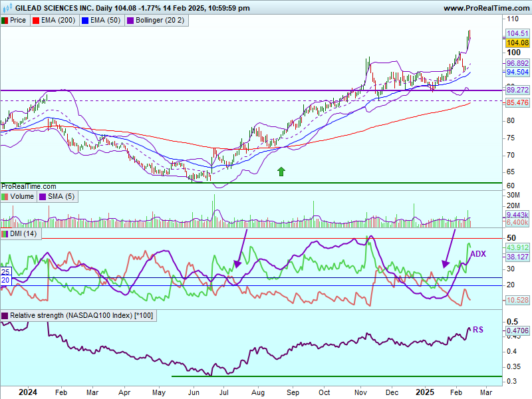Screen dimensions: 532x399
Task: Click the 104.08 current price tag
Action: point(517,43)
